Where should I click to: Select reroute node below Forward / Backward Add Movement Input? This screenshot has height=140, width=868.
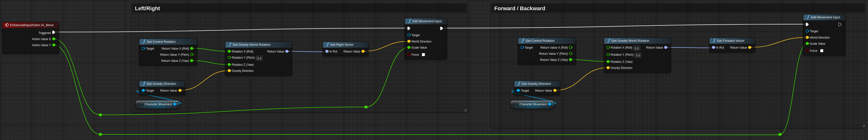click(x=780, y=134)
